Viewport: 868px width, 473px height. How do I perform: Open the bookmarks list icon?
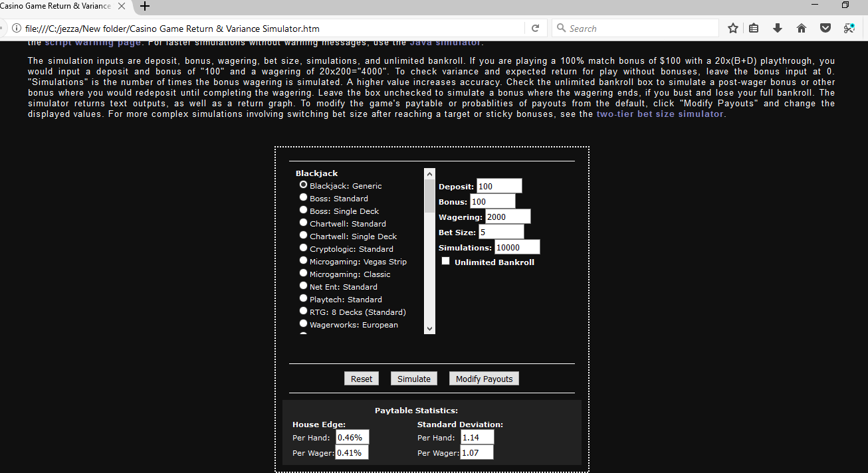(x=754, y=29)
